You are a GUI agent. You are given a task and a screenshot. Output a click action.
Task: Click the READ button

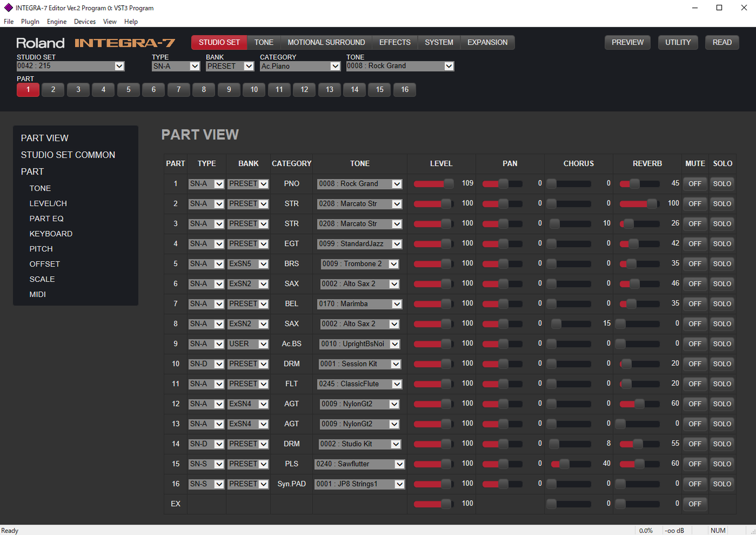(722, 43)
